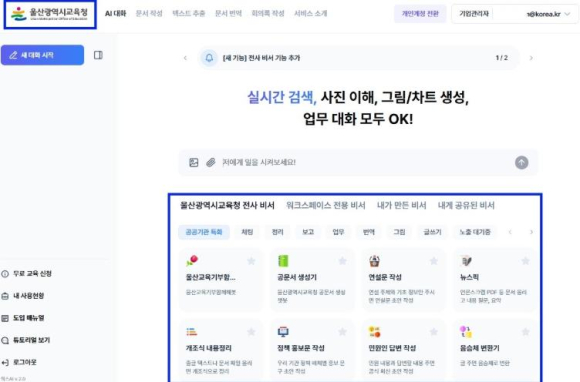Toggle the sidebar collapse icon
Viewport: 580px width, 382px height.
click(98, 55)
